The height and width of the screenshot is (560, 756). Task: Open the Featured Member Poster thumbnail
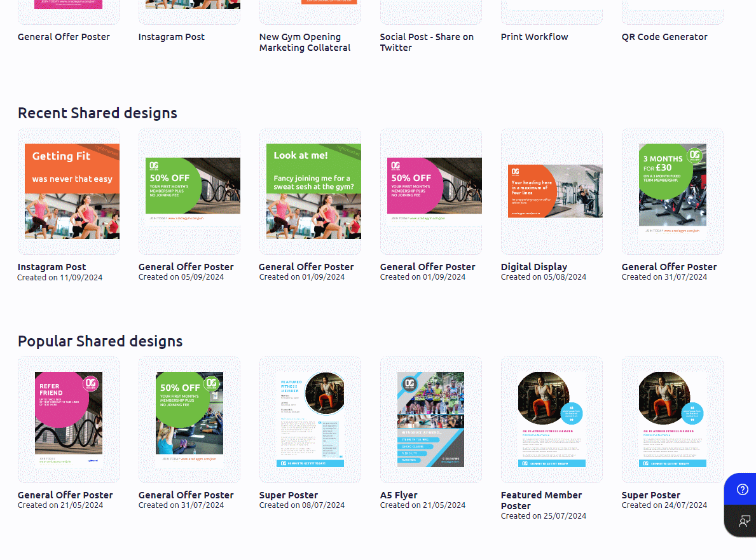point(552,420)
